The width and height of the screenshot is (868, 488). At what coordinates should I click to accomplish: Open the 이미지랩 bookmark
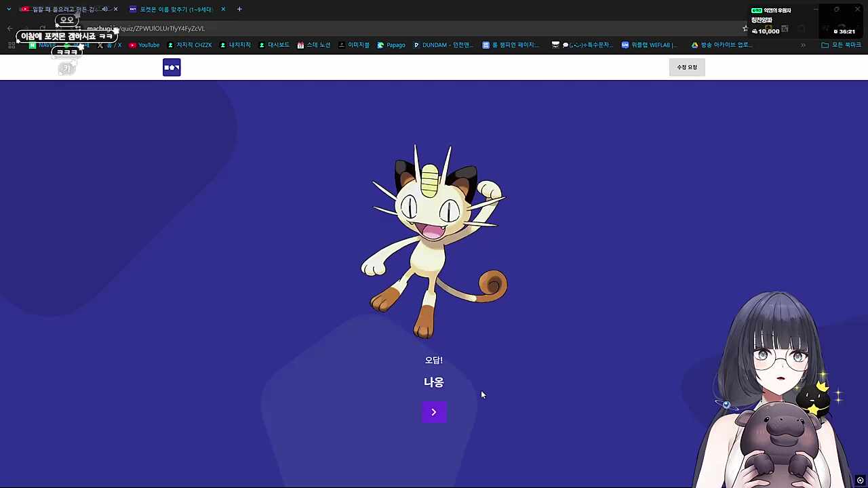click(x=354, y=45)
